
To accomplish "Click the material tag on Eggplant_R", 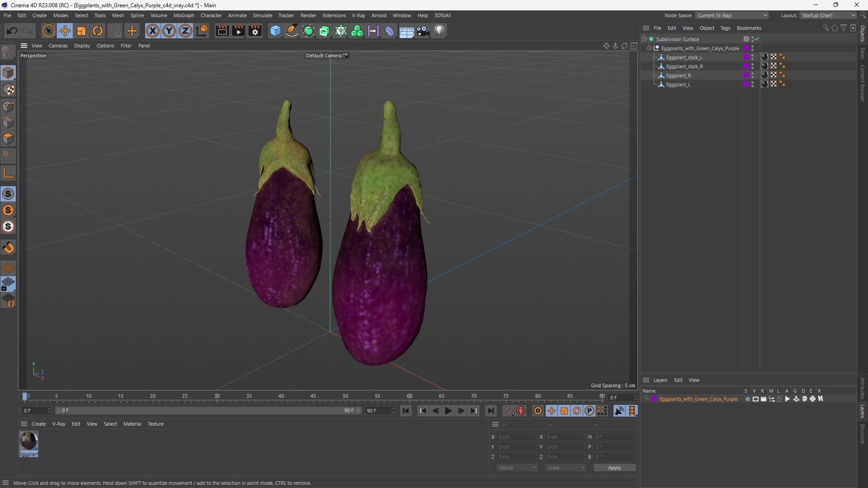I will (764, 75).
